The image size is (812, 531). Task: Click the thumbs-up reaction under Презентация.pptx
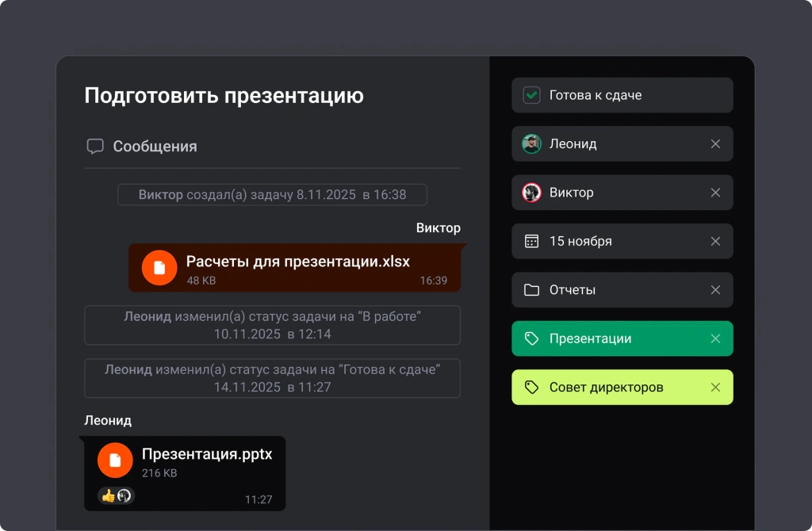pyautogui.click(x=108, y=496)
